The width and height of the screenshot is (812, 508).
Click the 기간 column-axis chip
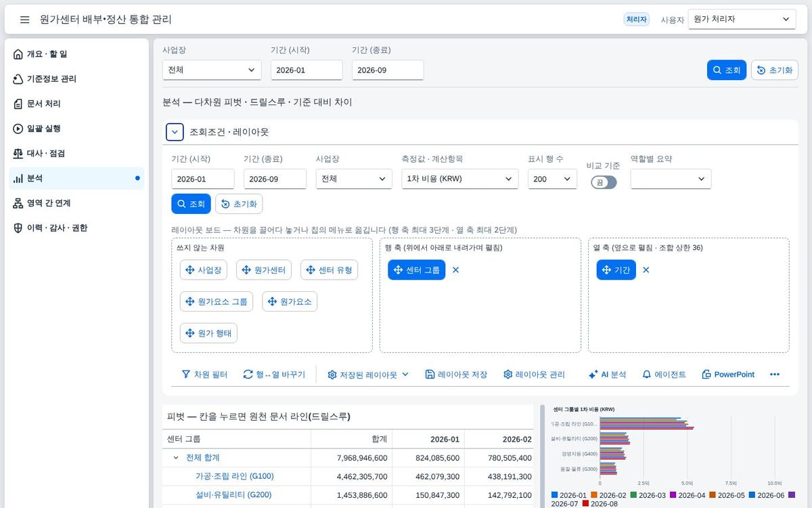click(x=616, y=270)
